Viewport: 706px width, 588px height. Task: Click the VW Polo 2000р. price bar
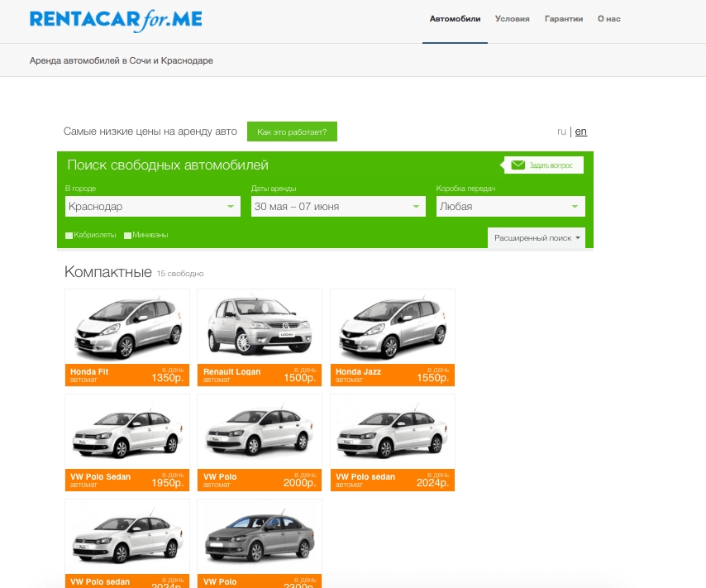pos(260,480)
